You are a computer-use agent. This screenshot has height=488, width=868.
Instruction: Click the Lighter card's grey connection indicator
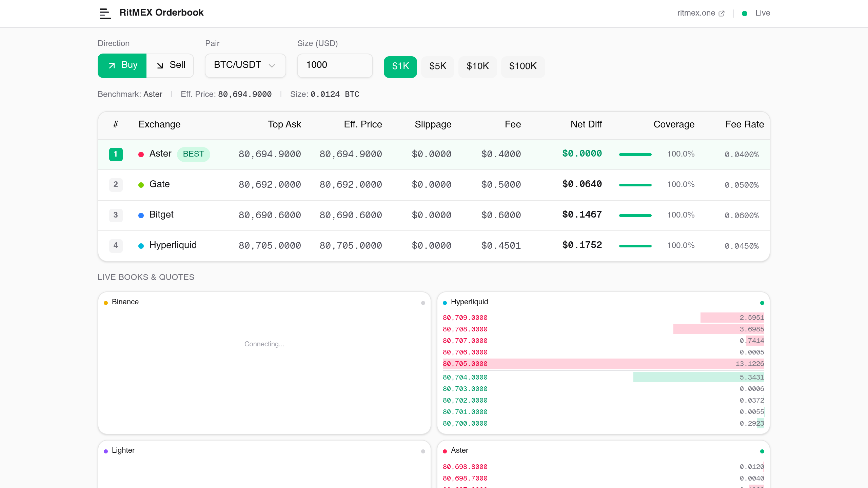pos(423,451)
